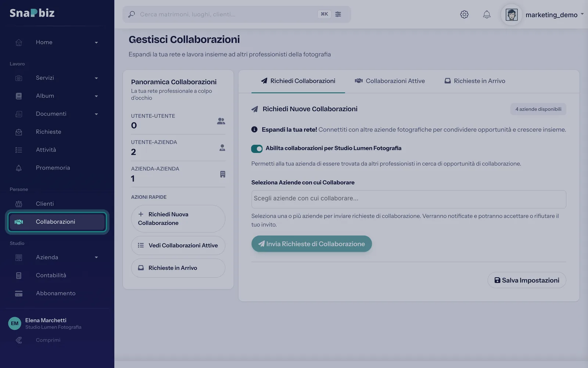Click the marketing_demo avatar picture
The width and height of the screenshot is (588, 368).
coord(512,15)
